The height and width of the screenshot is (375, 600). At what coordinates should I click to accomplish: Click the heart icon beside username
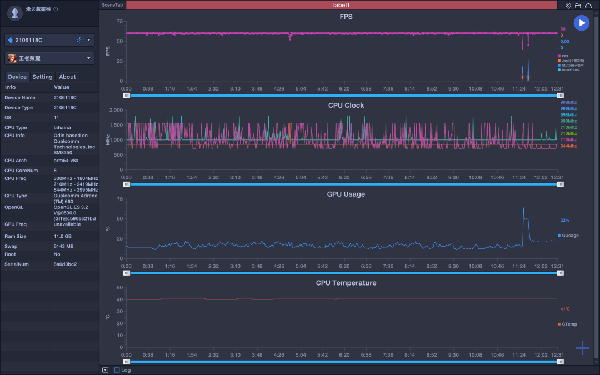pos(55,9)
